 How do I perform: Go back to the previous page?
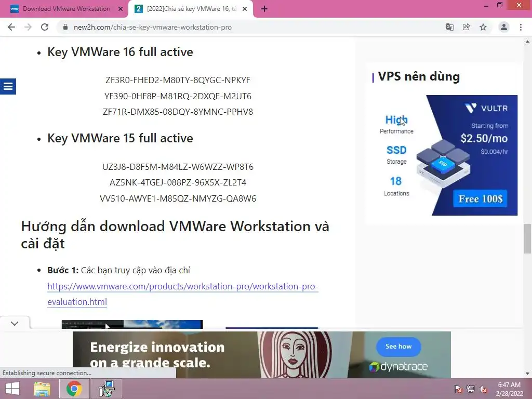11,27
